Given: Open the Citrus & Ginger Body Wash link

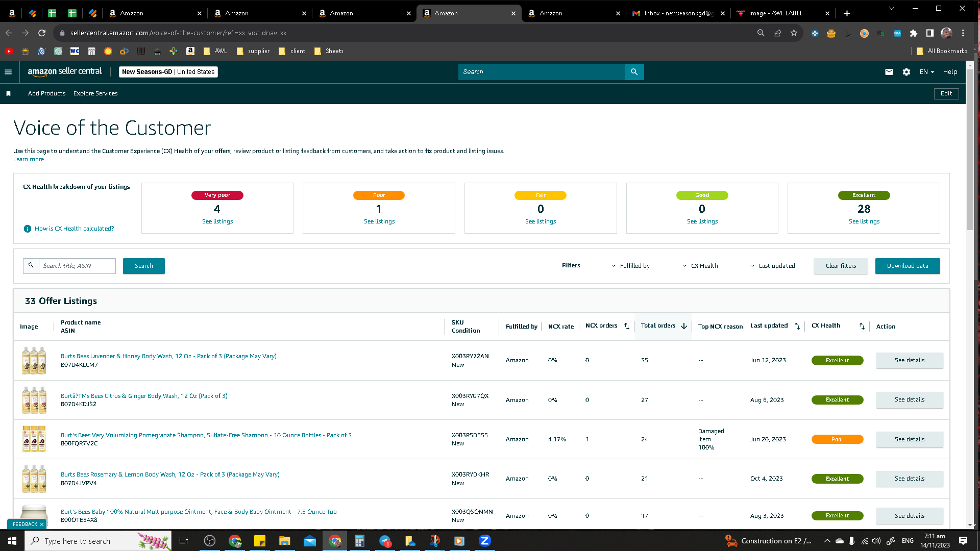Looking at the screenshot, I should pos(144,396).
